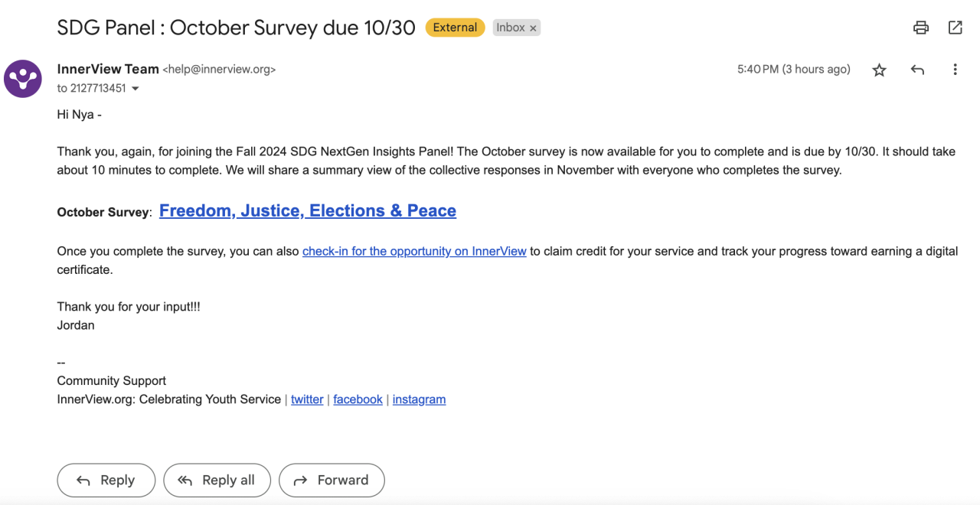Open the facebook link in signature

(x=358, y=399)
